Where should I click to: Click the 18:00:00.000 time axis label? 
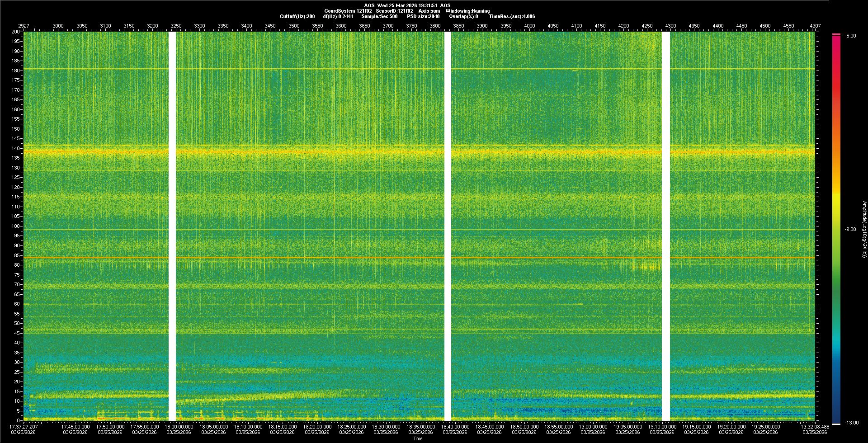(x=179, y=426)
